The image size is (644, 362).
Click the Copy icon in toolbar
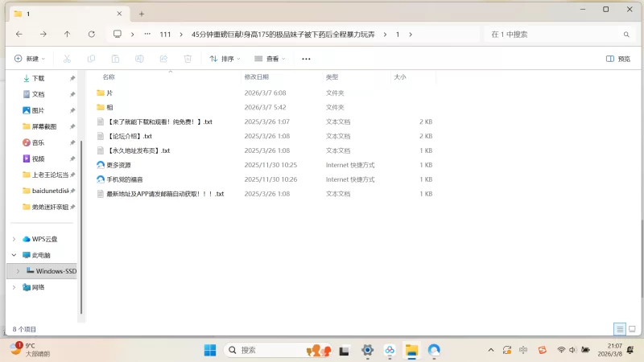pos(91,59)
